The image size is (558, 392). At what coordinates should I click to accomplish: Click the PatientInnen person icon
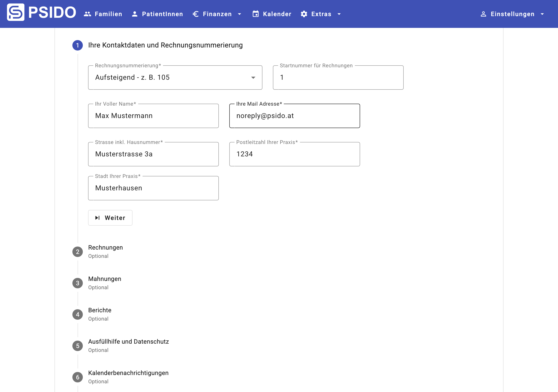[135, 14]
